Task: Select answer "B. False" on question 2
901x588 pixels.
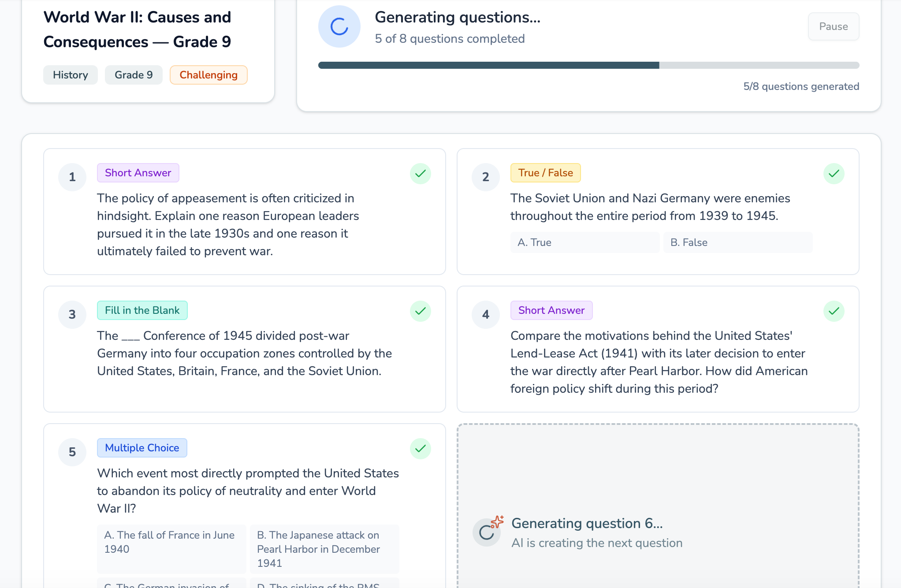Action: coord(737,242)
